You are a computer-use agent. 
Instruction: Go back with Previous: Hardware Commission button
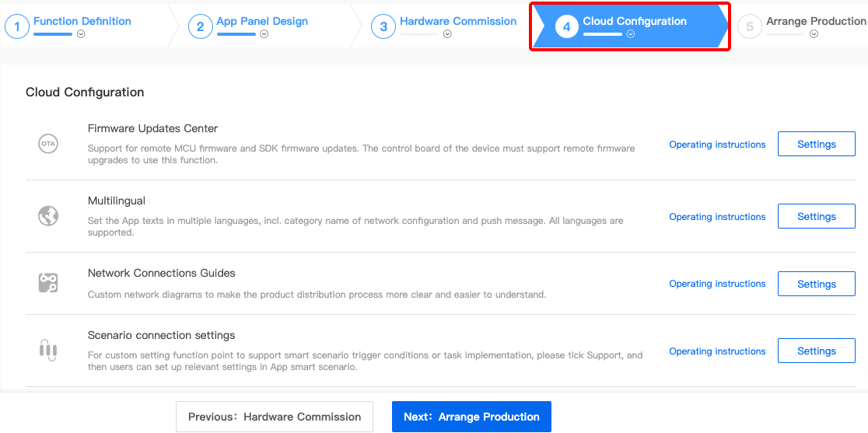pos(275,417)
